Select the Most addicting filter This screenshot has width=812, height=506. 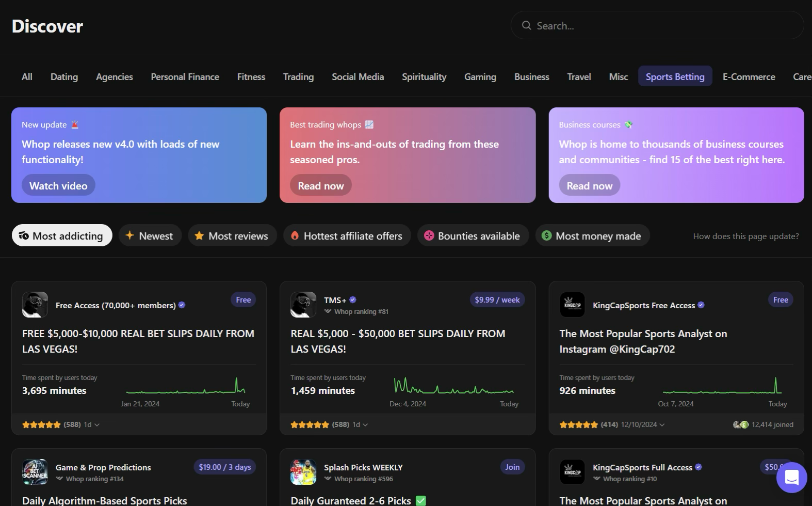(x=62, y=235)
